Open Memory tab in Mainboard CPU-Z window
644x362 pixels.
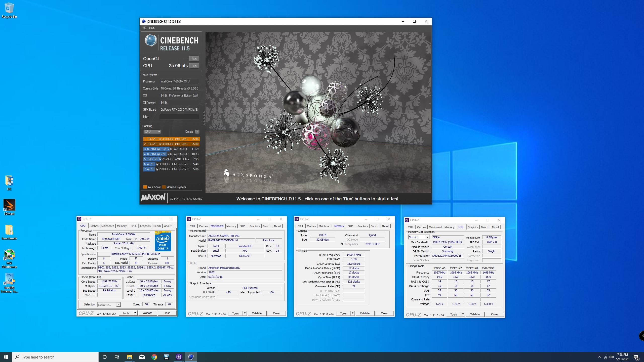(x=231, y=226)
